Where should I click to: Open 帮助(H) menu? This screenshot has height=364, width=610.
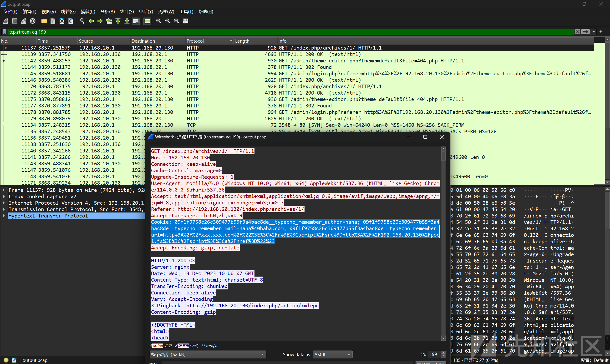click(206, 11)
